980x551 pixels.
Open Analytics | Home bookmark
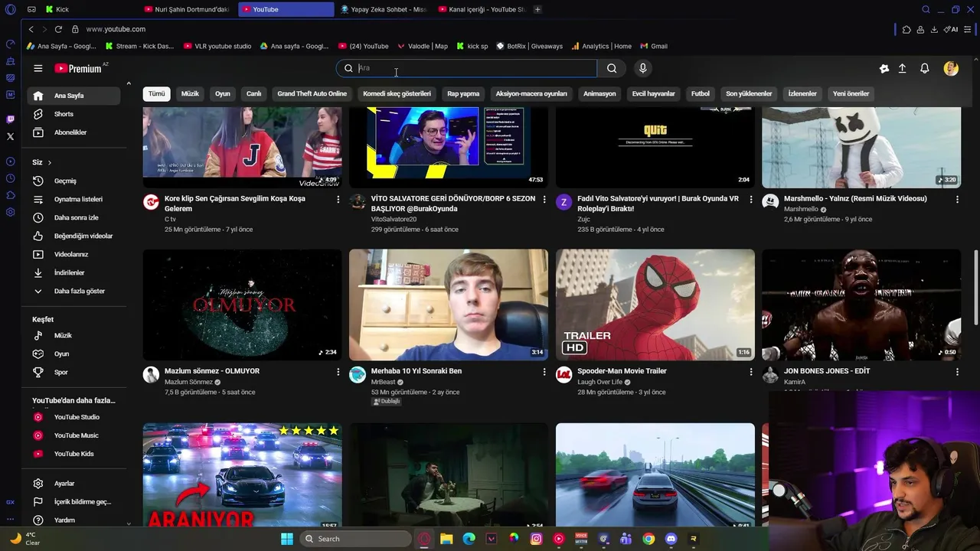(601, 46)
